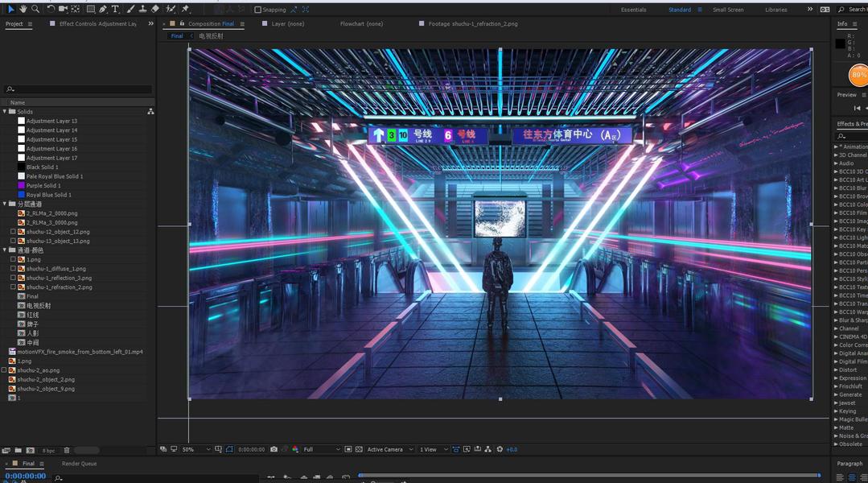Open the Project panel menu
This screenshot has width=868, height=483.
[30, 24]
